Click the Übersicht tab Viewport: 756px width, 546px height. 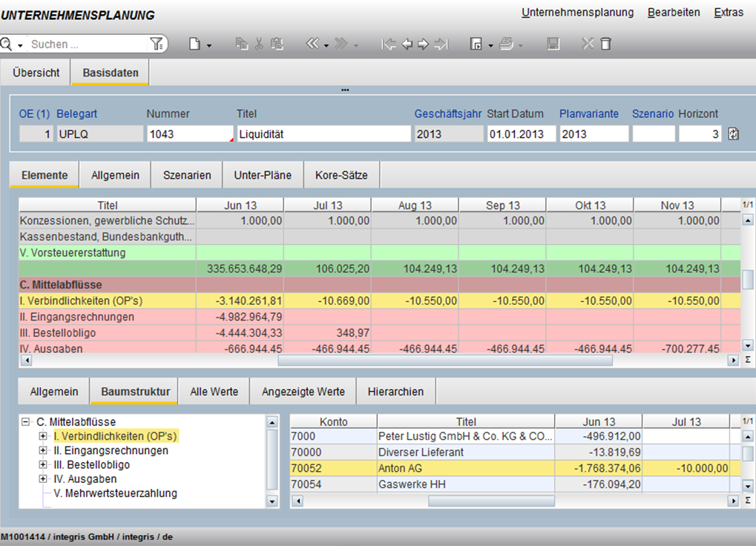coord(36,73)
